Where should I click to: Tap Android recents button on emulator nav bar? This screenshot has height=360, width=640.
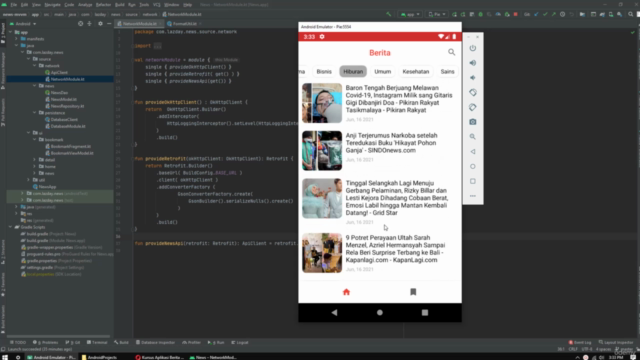[x=425, y=312]
